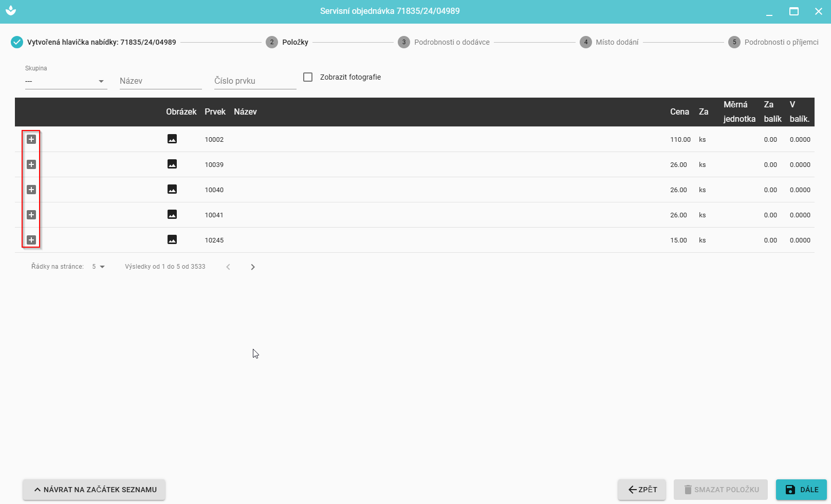Enable the Zobrazit fotografie checkbox
The height and width of the screenshot is (504, 831).
coord(308,77)
